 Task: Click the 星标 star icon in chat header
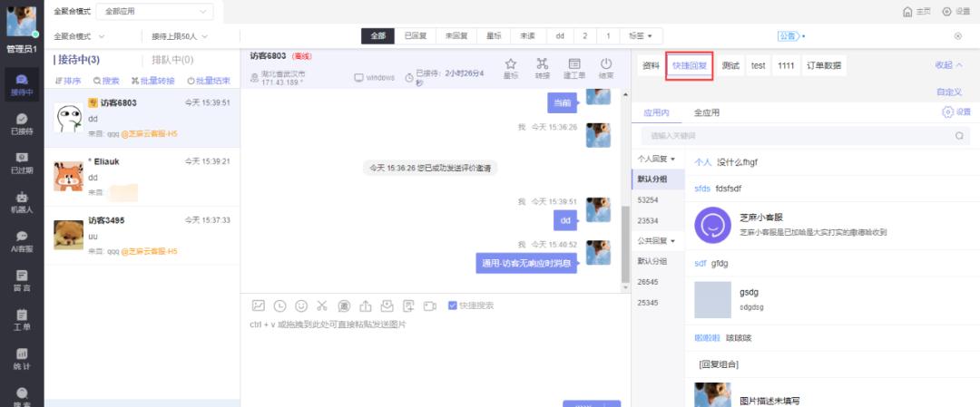[x=510, y=68]
